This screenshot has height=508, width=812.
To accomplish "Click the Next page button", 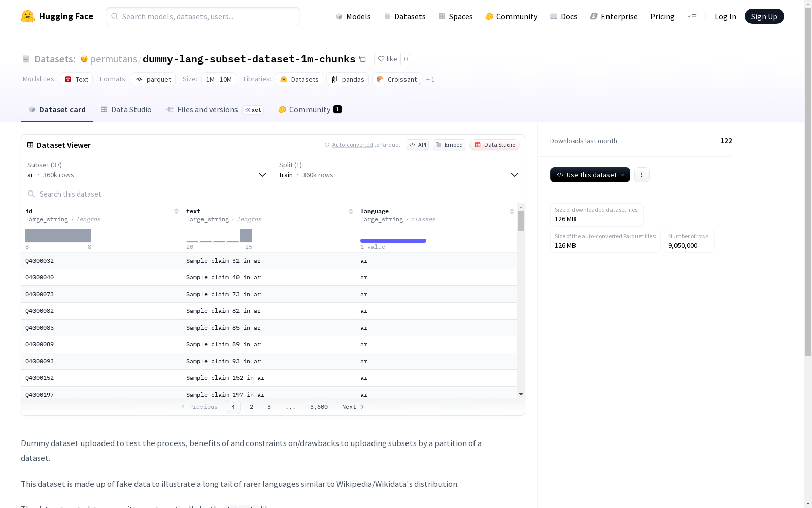I will 353,407.
